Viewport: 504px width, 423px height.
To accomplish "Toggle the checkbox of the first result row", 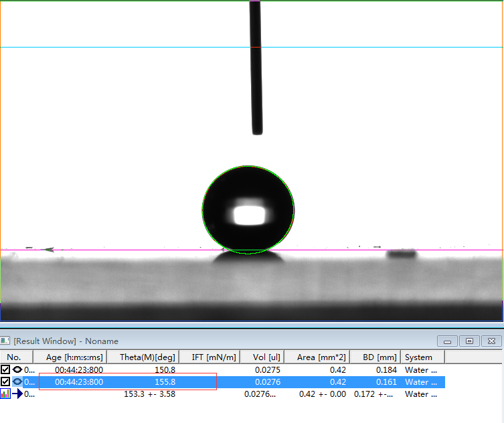I will click(x=5, y=369).
